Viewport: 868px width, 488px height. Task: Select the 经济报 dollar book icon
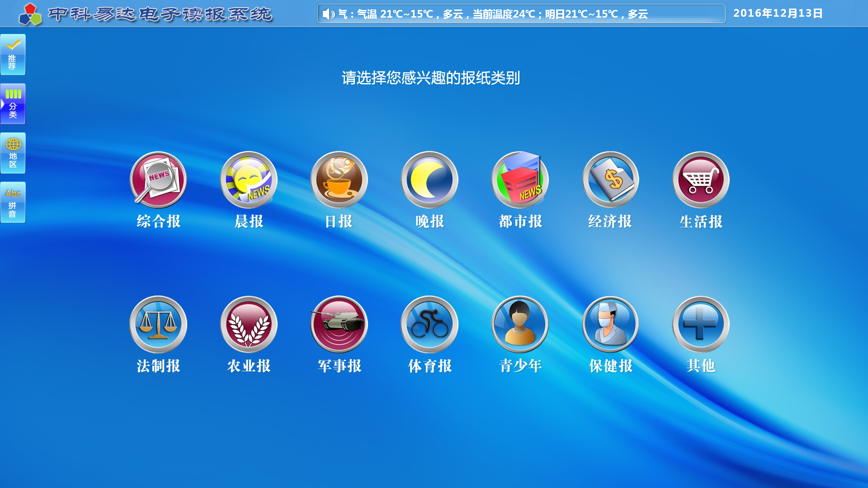pos(610,180)
